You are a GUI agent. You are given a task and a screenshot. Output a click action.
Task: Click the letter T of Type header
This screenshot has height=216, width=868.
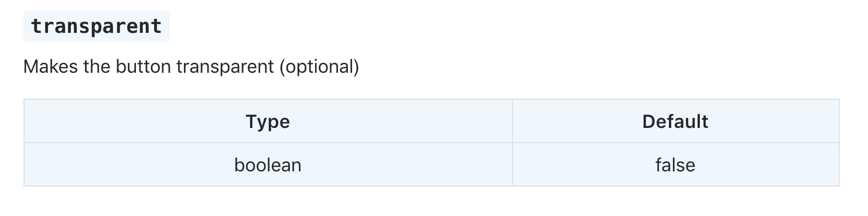coord(251,122)
